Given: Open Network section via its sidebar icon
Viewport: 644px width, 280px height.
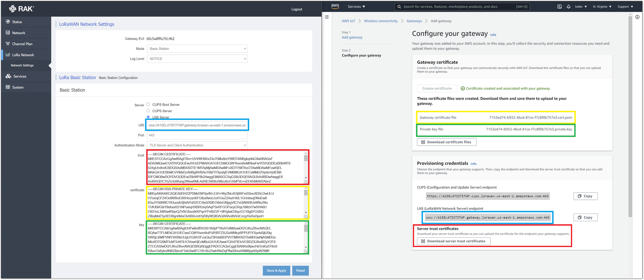Looking at the screenshot, I should (x=8, y=33).
